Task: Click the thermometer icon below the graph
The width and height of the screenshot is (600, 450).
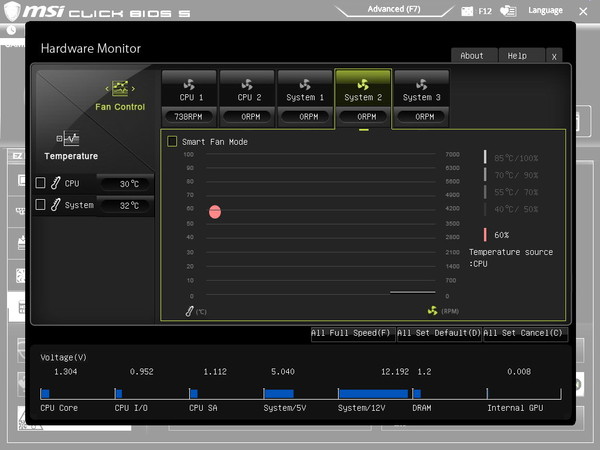Action: tap(189, 311)
